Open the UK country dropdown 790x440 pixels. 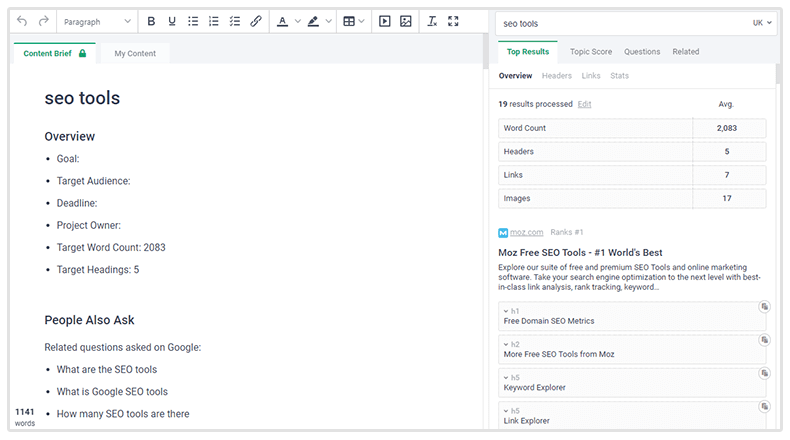pyautogui.click(x=763, y=22)
